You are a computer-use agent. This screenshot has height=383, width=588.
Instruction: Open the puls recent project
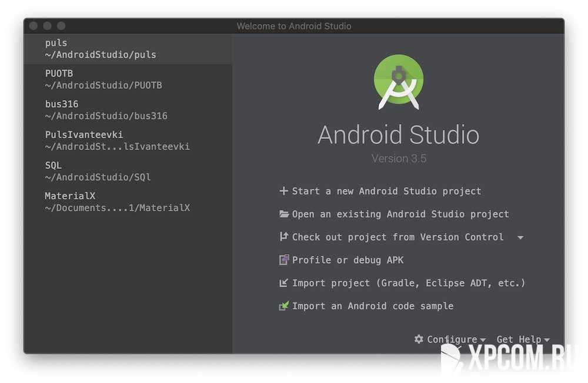tap(101, 49)
